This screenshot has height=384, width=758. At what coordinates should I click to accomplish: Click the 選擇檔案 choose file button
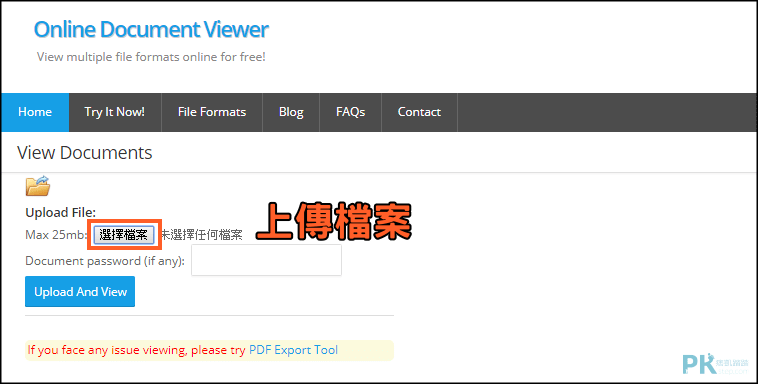pos(124,235)
